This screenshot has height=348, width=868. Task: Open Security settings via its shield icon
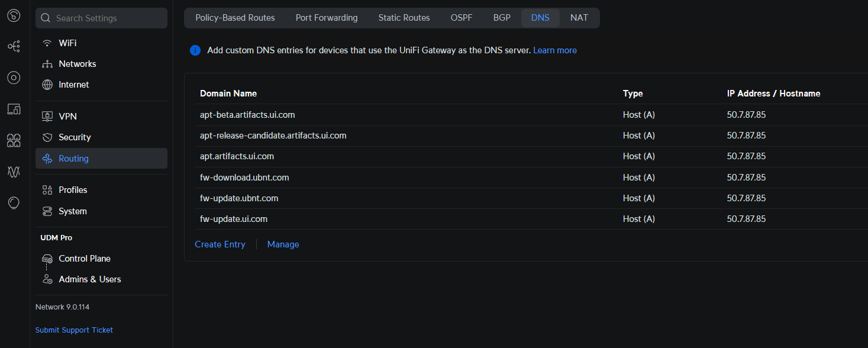pos(47,137)
